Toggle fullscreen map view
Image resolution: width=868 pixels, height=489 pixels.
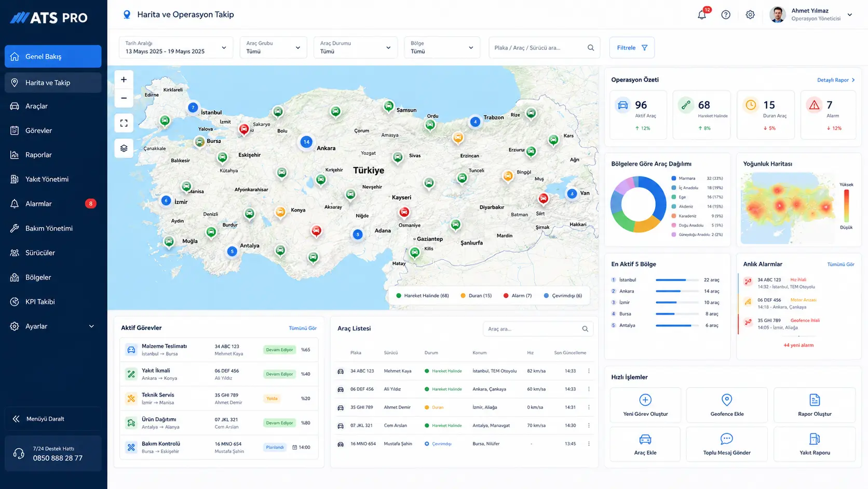[124, 123]
